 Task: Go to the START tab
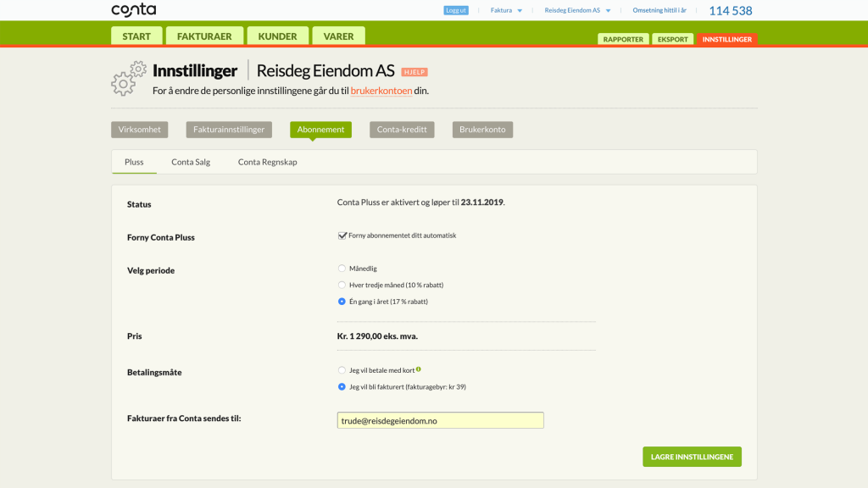point(136,36)
